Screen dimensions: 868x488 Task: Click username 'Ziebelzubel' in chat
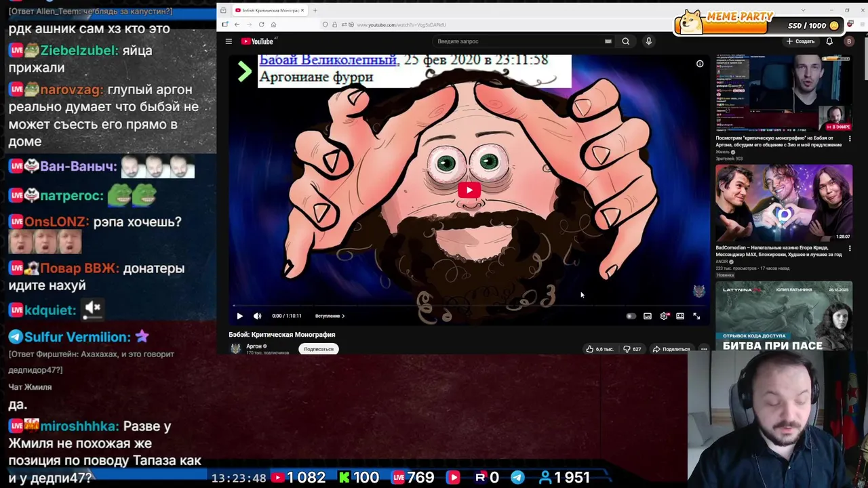click(79, 50)
